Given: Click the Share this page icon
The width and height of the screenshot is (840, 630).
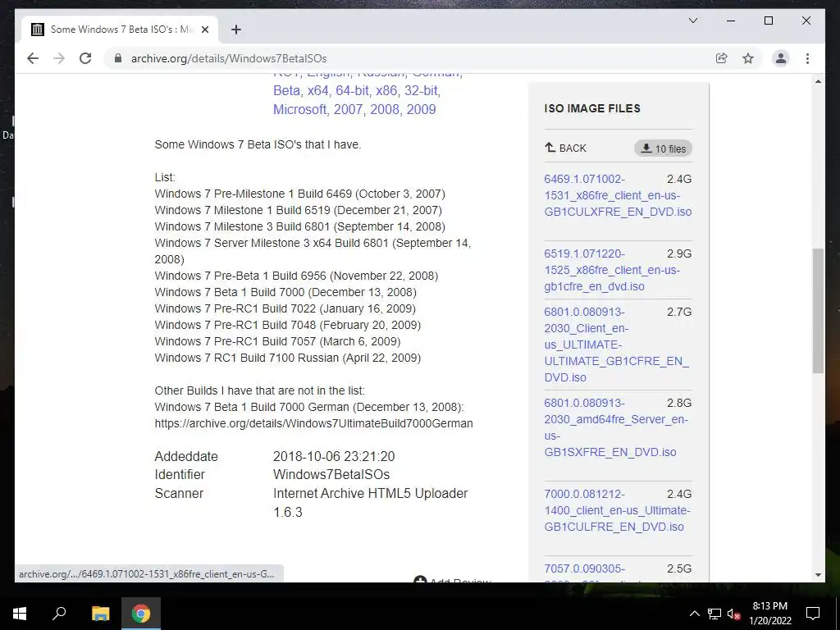Looking at the screenshot, I should (x=722, y=58).
